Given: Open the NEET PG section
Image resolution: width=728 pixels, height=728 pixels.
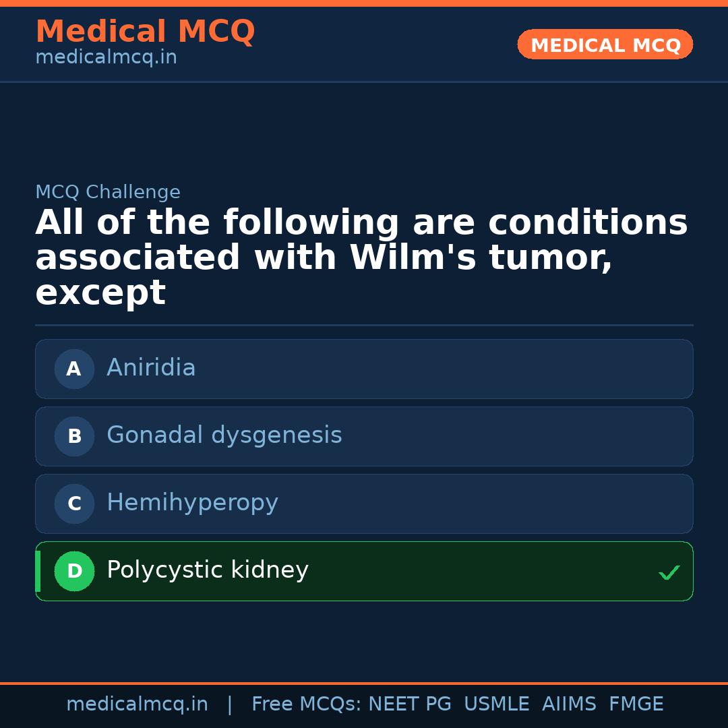Looking at the screenshot, I should pyautogui.click(x=409, y=704).
